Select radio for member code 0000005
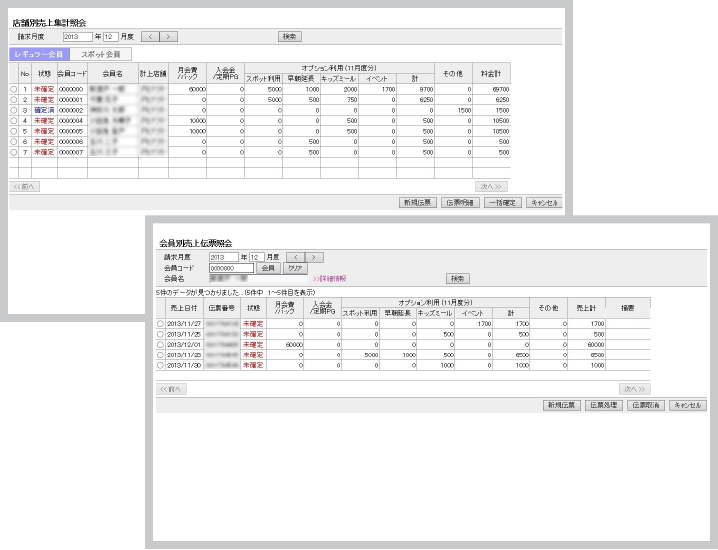This screenshot has width=718, height=550. coord(14,131)
